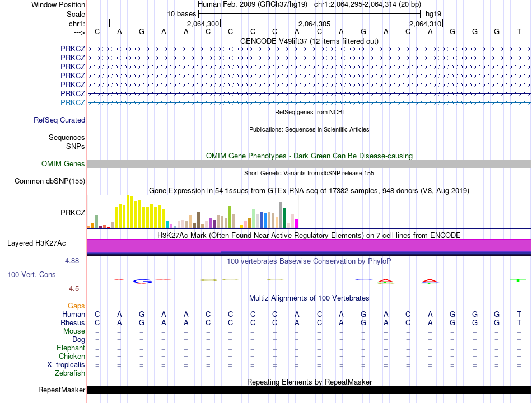Screen dimensions: 532x403
Task: Click the Rhesus species label
Action: pyautogui.click(x=73, y=323)
